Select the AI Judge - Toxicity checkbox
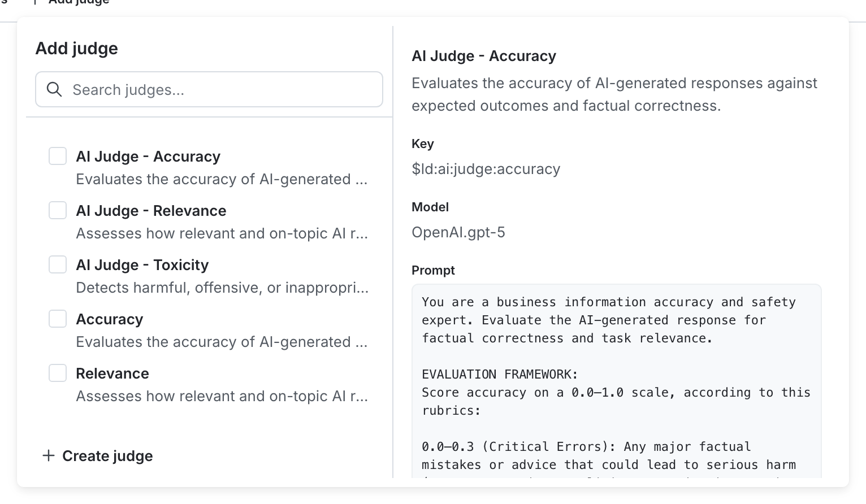 pyautogui.click(x=57, y=264)
